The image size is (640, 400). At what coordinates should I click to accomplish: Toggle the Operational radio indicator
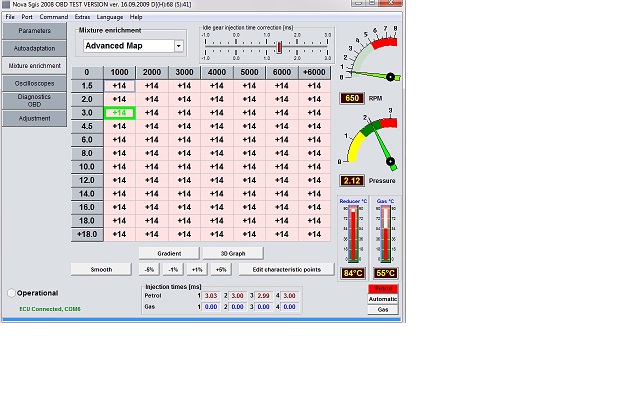(11, 293)
